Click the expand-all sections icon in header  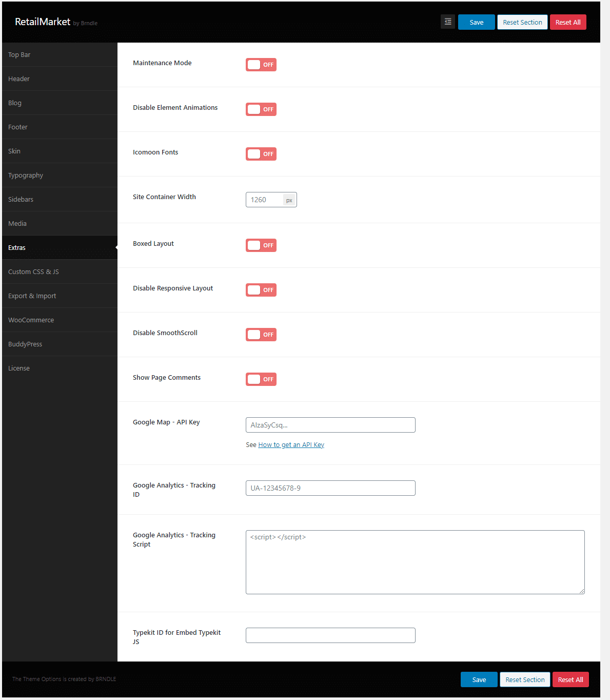tap(448, 22)
